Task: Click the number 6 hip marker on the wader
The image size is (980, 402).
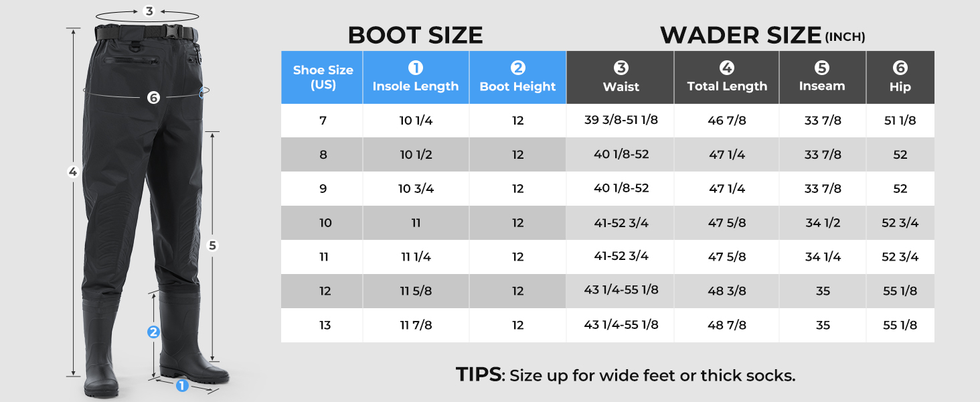Action: [153, 98]
